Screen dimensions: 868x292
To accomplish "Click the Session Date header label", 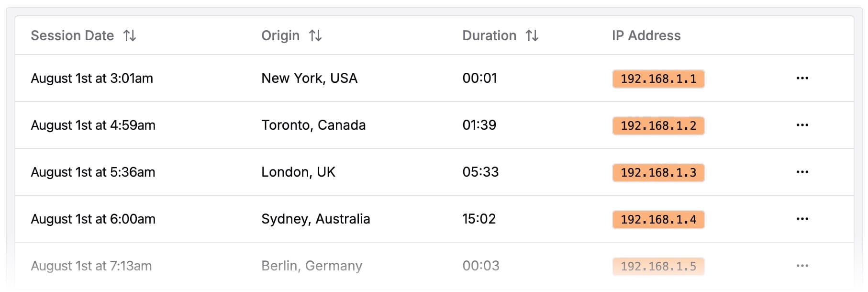I will tap(72, 35).
